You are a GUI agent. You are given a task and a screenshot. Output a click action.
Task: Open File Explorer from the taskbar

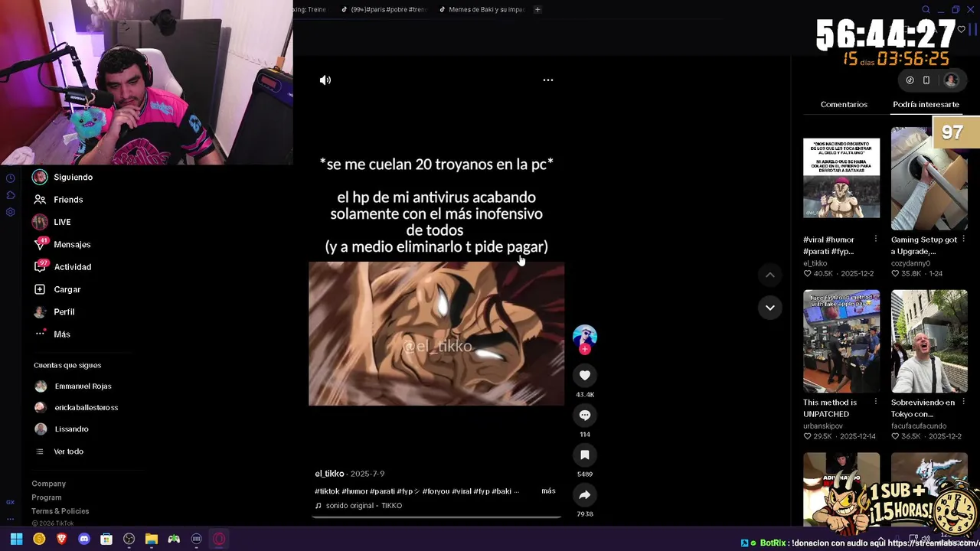152,539
